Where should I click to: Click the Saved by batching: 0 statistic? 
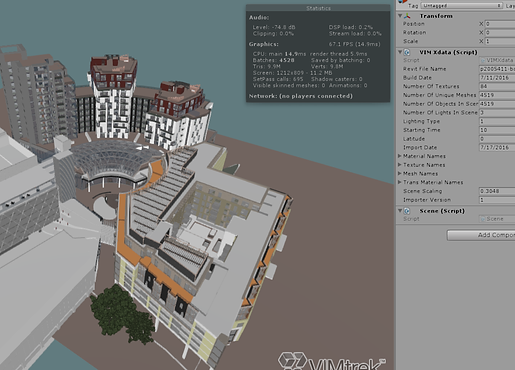point(341,60)
